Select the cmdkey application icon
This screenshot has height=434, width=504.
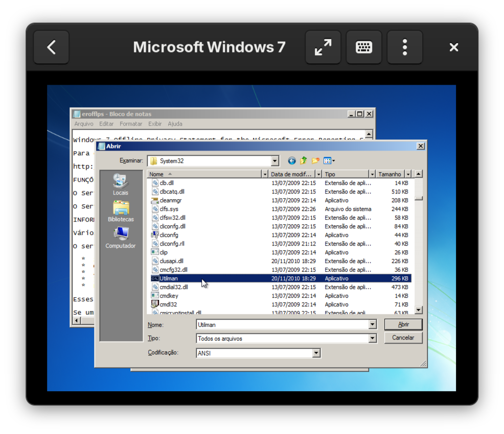point(155,295)
